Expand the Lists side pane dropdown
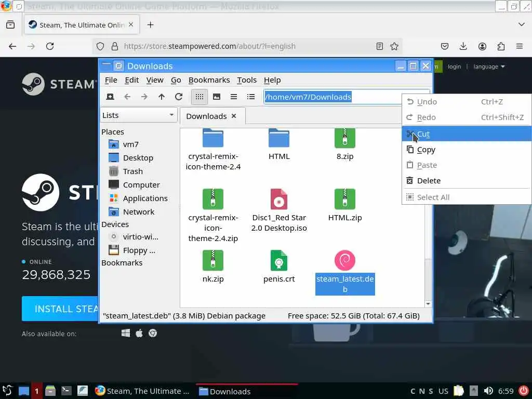Viewport: 532px width, 399px height. 138,115
